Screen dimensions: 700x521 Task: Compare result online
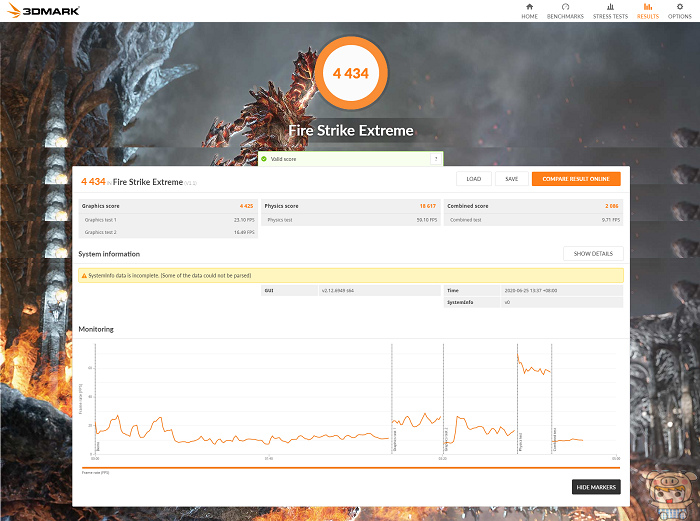click(x=576, y=179)
